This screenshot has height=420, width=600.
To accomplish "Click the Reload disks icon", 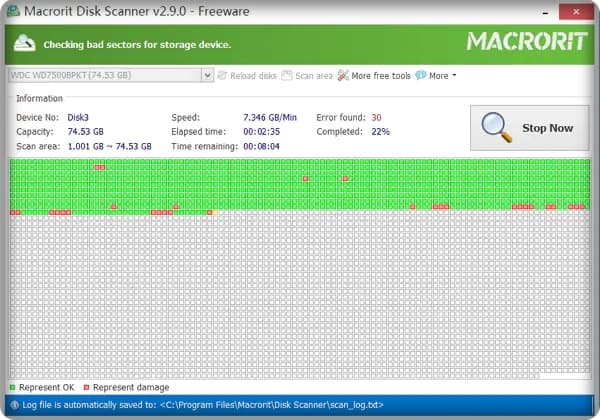I will (x=222, y=75).
